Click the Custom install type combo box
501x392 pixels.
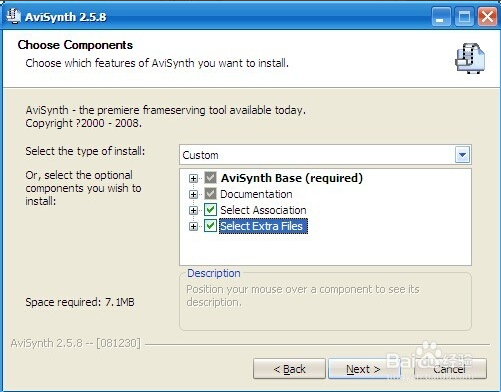325,155
